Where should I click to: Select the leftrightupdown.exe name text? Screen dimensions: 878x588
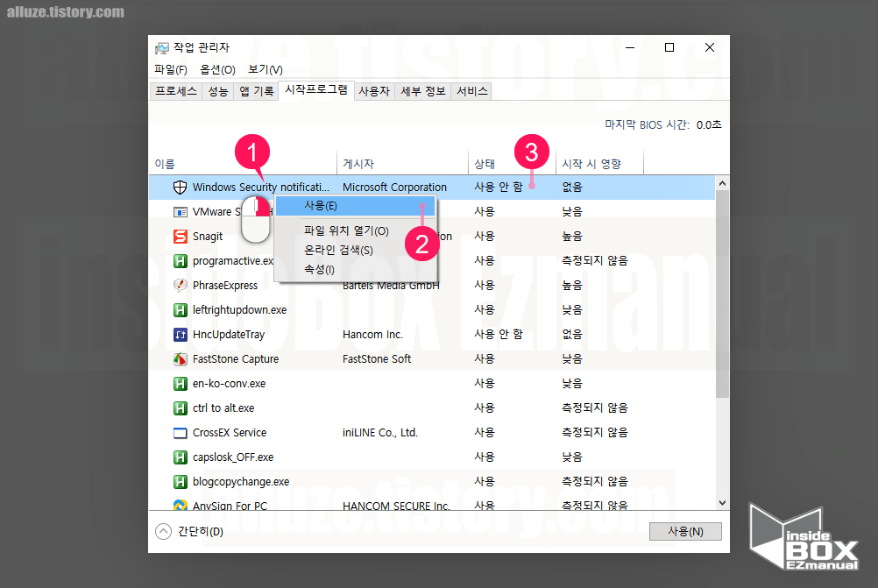click(x=239, y=309)
